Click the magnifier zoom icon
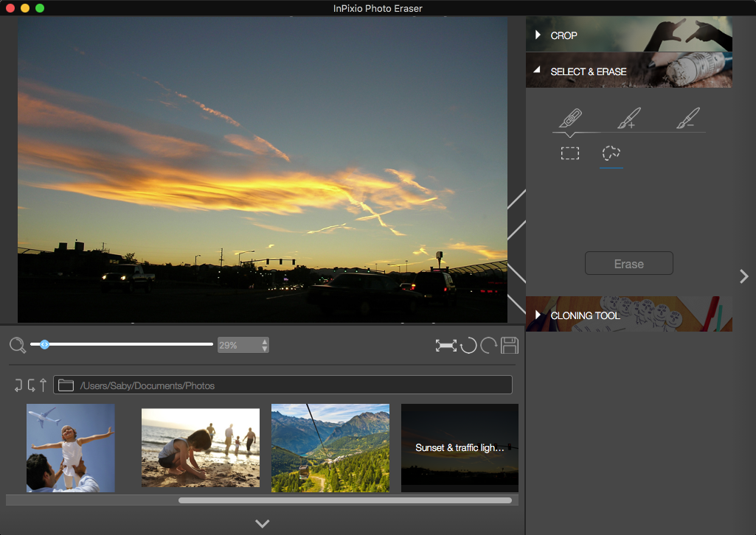The width and height of the screenshot is (756, 535). [x=18, y=345]
